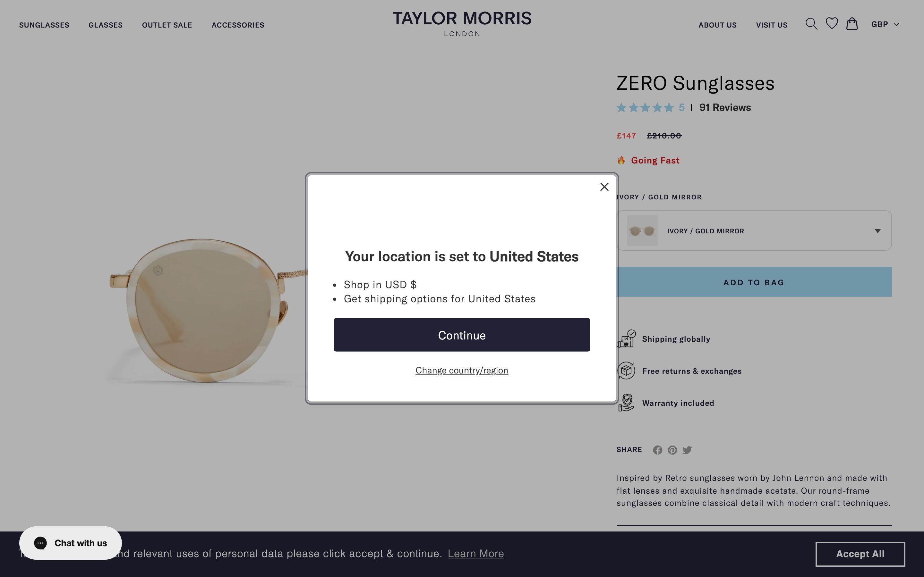Screen dimensions: 924x577
Task: Click the Change country/region link
Action: point(462,370)
